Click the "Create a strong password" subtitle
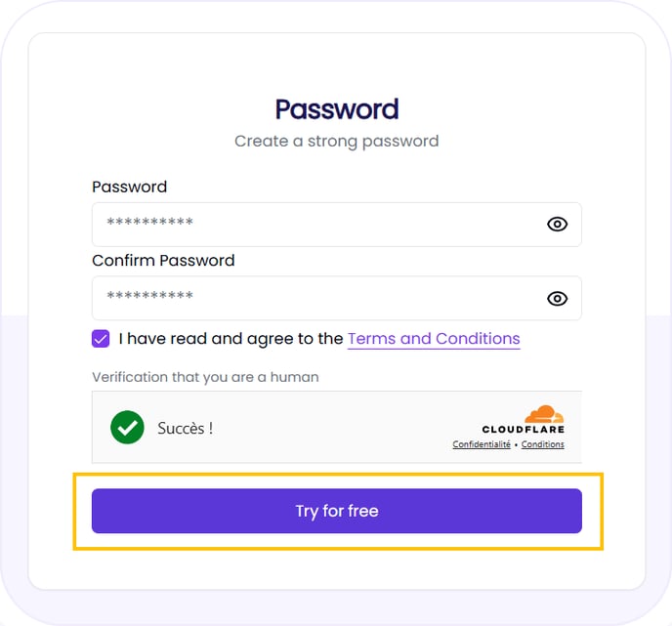 [336, 141]
